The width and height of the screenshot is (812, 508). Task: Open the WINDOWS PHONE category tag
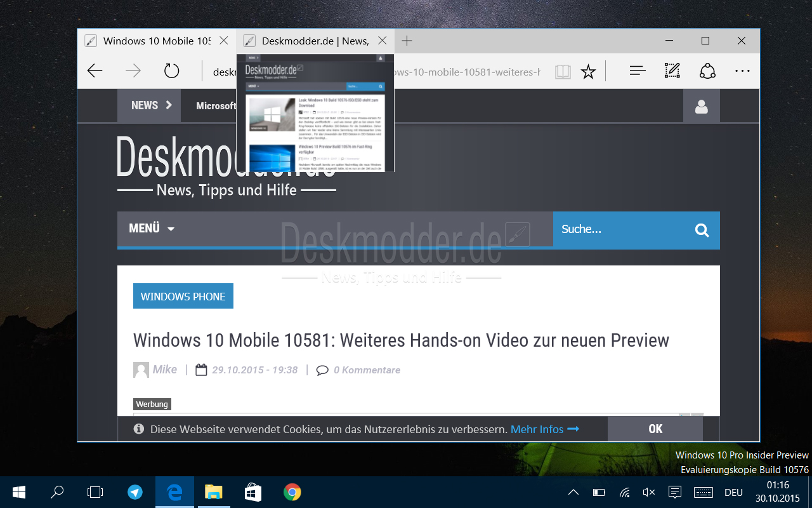(x=183, y=296)
